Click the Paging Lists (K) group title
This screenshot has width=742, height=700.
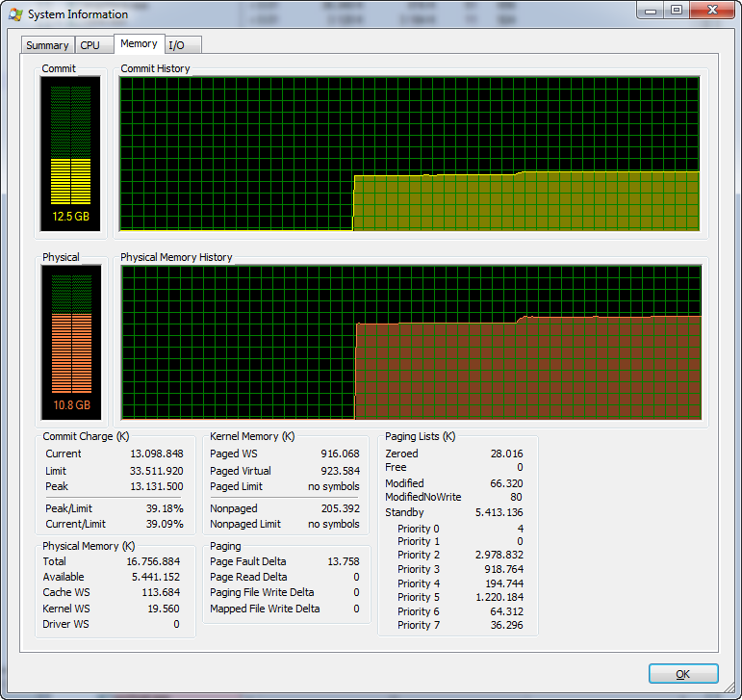point(420,436)
